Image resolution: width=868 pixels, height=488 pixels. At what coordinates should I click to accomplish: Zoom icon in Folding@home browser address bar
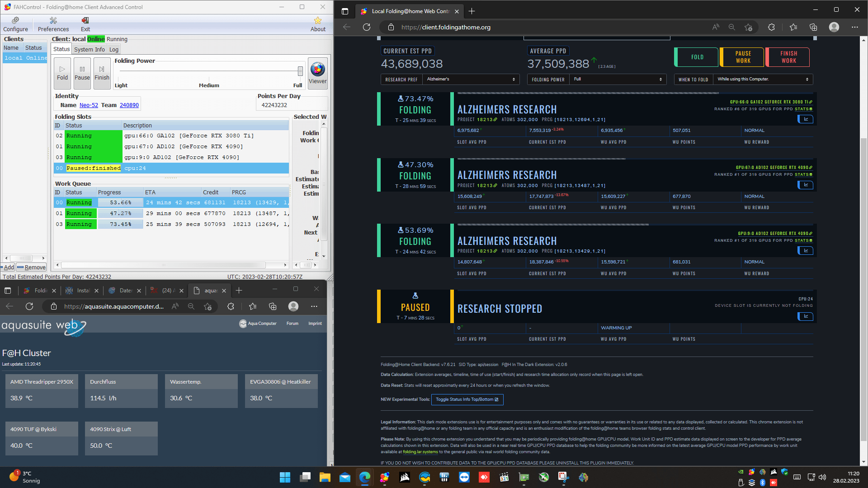731,27
